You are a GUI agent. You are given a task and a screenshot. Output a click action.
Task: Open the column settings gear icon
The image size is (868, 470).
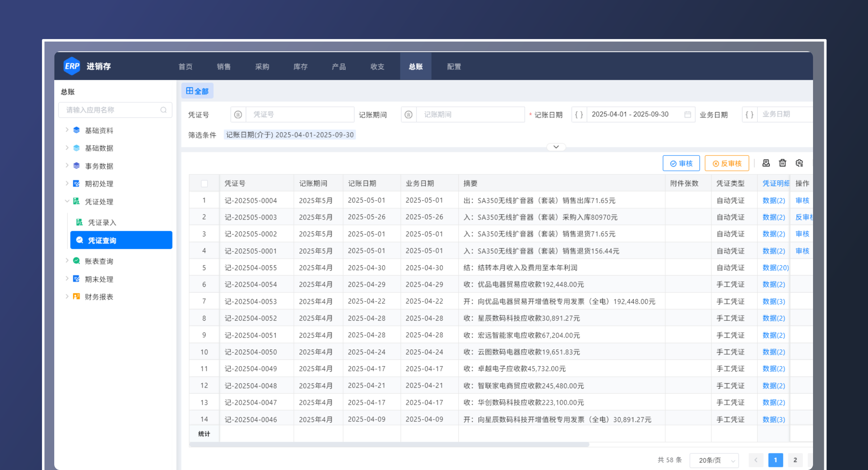(799, 163)
